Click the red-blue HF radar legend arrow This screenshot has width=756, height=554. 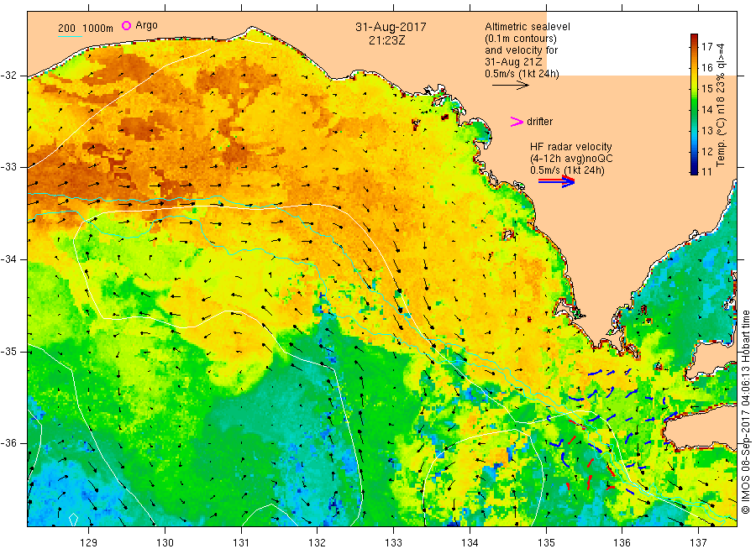pos(556,181)
